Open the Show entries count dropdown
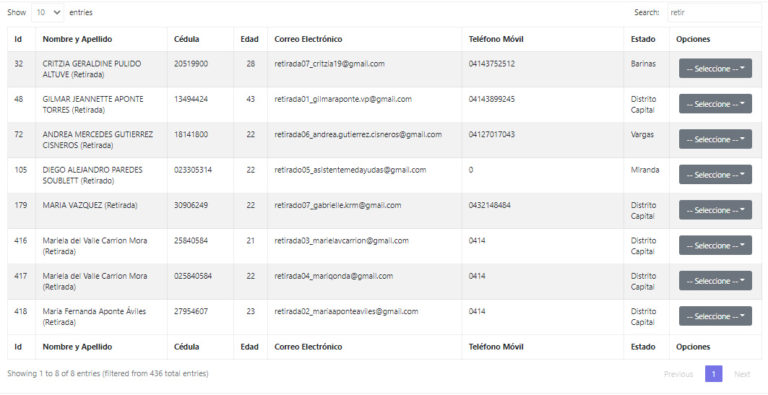768x395 pixels. (x=48, y=13)
